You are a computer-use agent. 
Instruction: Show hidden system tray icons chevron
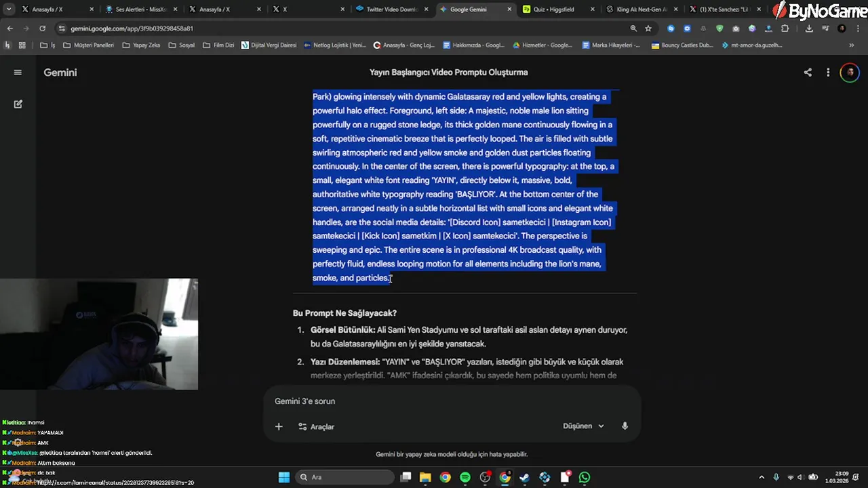pos(762,477)
